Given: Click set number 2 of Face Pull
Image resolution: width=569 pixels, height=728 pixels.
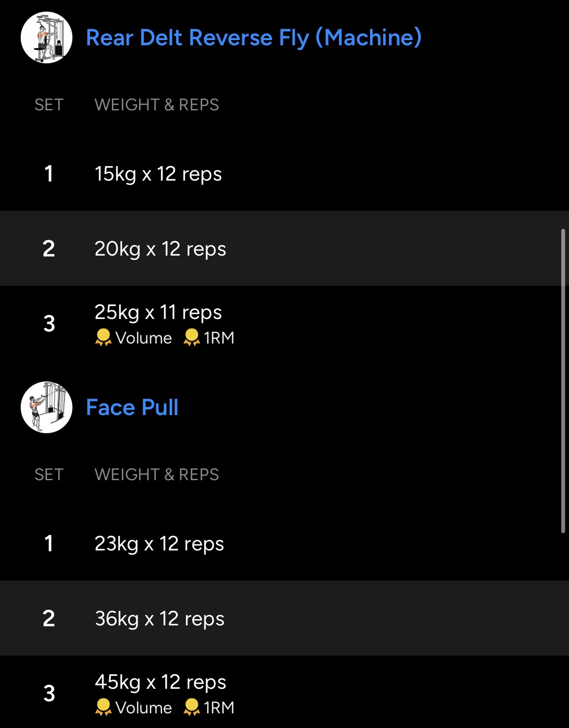Looking at the screenshot, I should (x=49, y=619).
